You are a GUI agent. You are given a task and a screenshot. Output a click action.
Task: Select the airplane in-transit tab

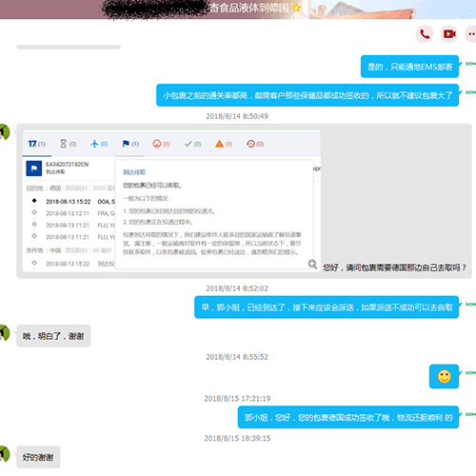coord(99,144)
